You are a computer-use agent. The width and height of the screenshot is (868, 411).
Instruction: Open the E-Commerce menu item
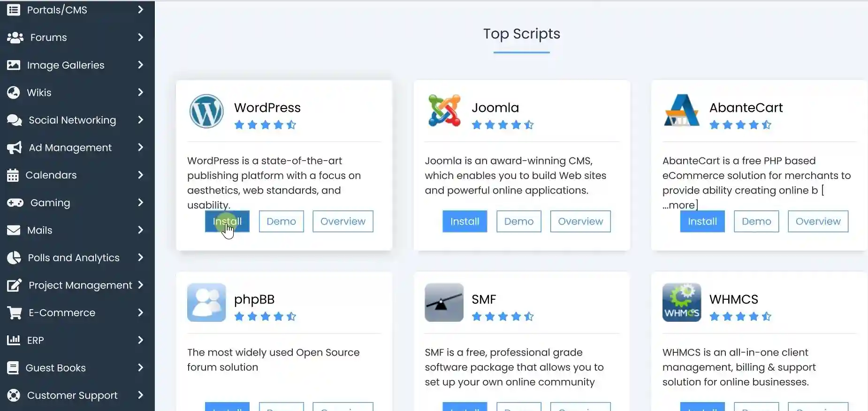coord(77,313)
